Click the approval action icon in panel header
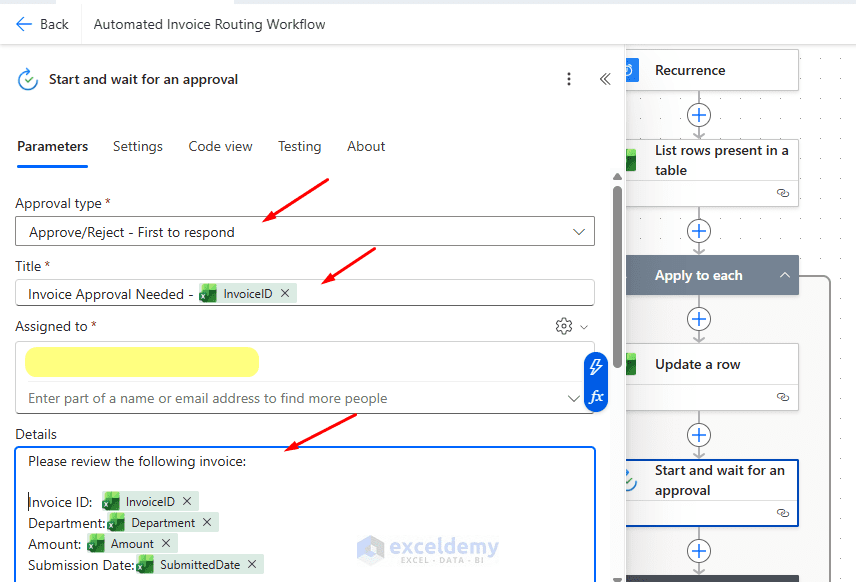 28,80
